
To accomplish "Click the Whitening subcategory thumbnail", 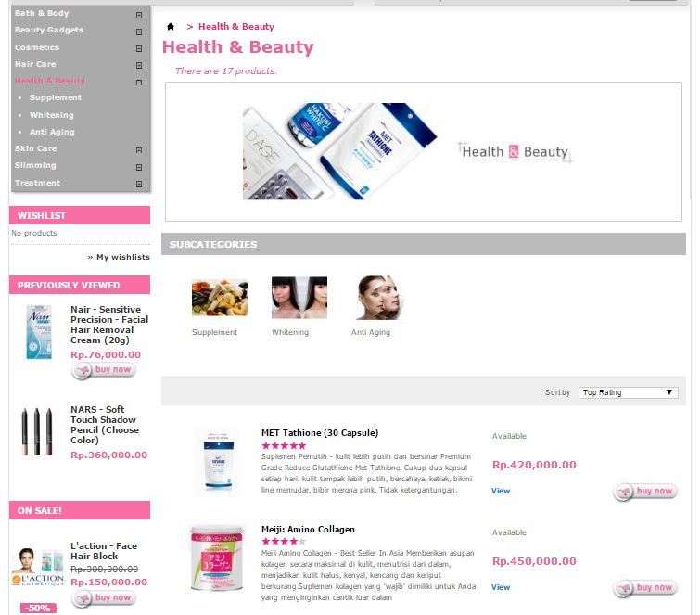I will pyautogui.click(x=299, y=298).
